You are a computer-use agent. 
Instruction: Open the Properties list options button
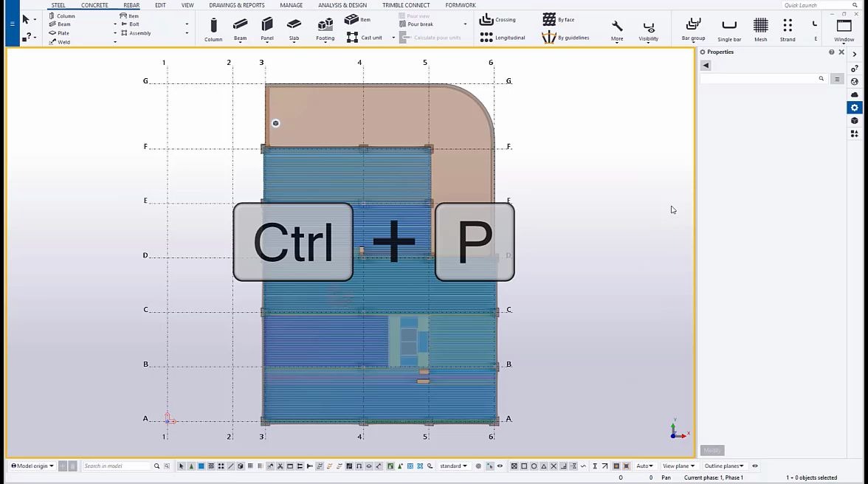[x=837, y=79]
